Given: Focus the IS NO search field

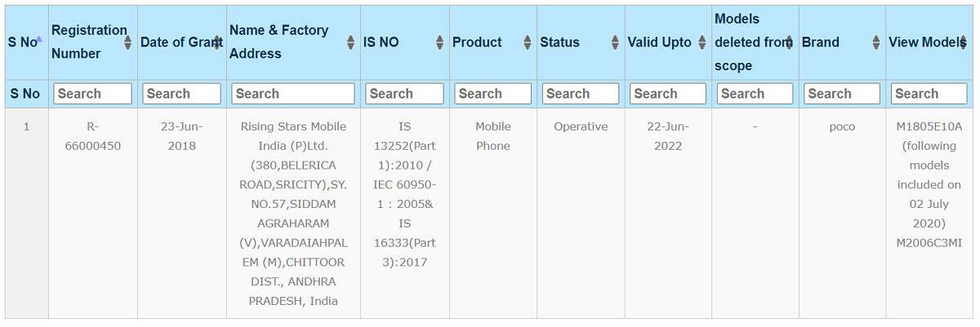Looking at the screenshot, I should [405, 94].
